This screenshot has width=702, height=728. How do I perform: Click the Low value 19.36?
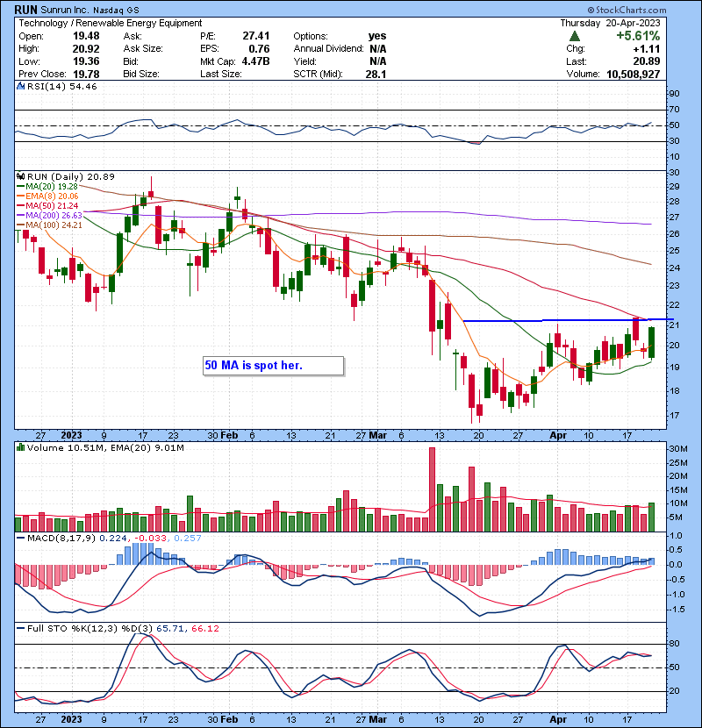point(86,61)
